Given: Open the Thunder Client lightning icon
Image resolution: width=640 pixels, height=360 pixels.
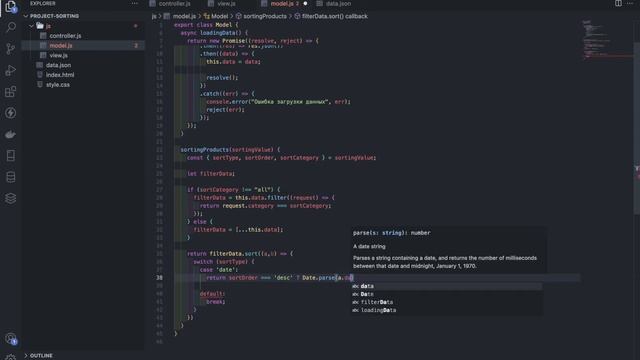Looking at the screenshot, I should pyautogui.click(x=11, y=113).
